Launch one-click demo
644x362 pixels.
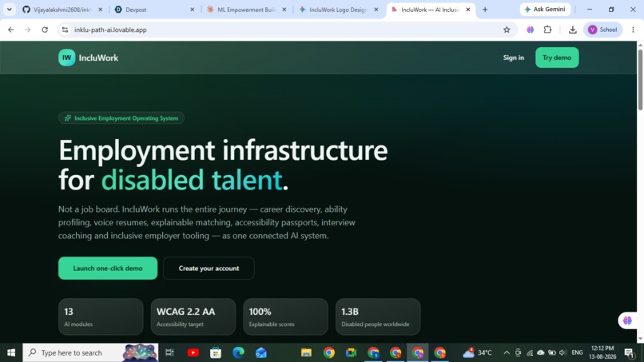point(108,268)
